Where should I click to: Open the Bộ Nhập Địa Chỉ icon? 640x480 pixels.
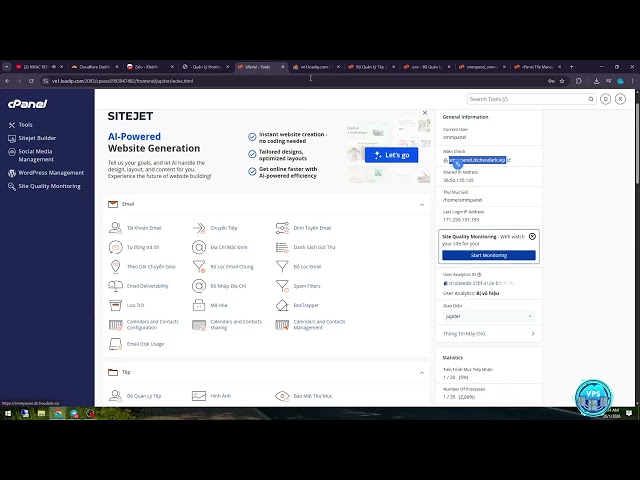(x=199, y=286)
